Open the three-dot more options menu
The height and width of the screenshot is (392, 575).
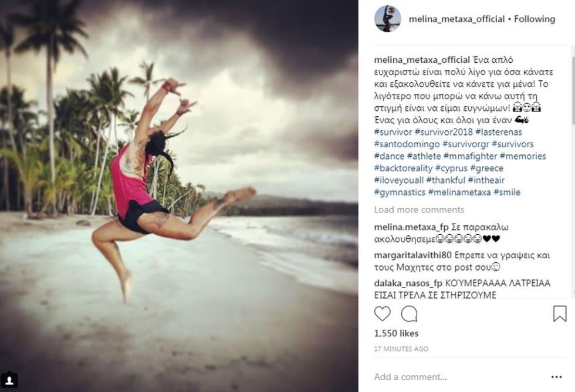click(556, 377)
